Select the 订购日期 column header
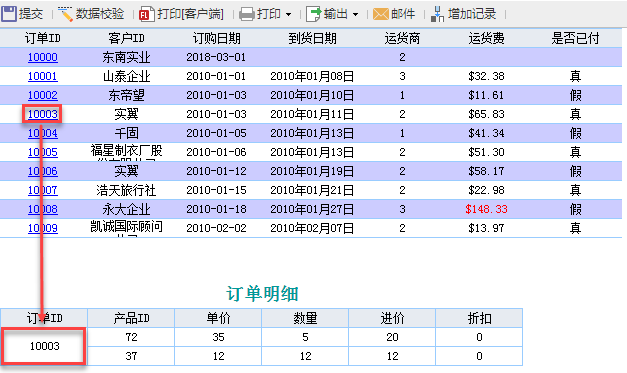Viewport: 627px width, 373px height. pos(216,38)
